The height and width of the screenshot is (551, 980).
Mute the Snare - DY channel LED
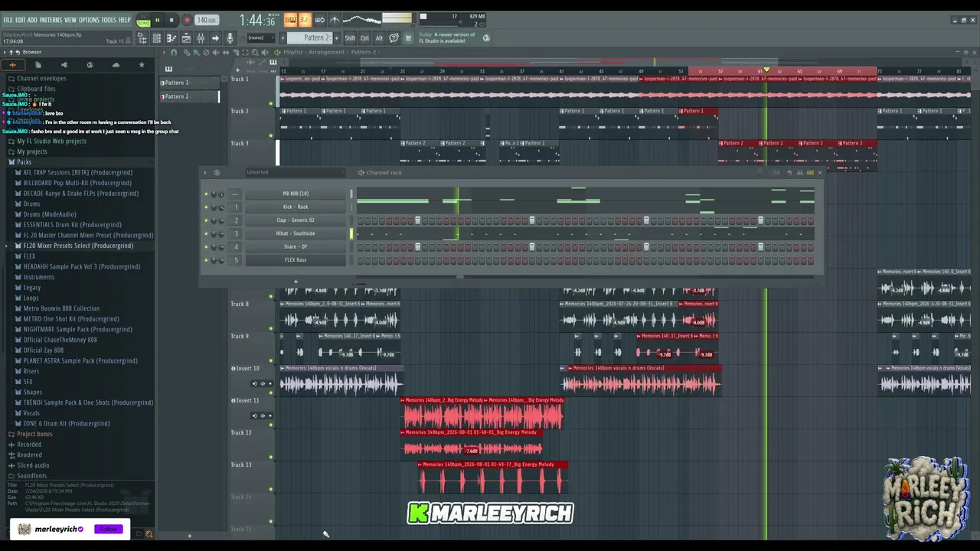coord(206,246)
